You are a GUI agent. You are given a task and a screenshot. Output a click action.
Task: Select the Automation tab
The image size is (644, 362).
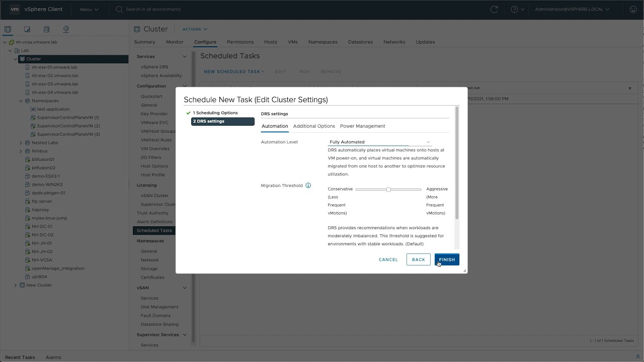tap(275, 126)
